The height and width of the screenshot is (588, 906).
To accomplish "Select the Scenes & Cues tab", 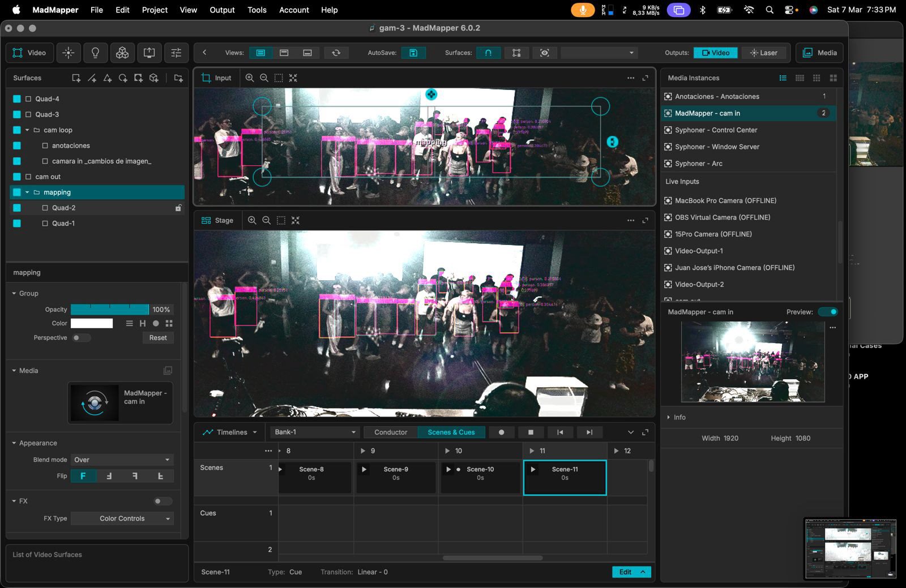I will 451,432.
